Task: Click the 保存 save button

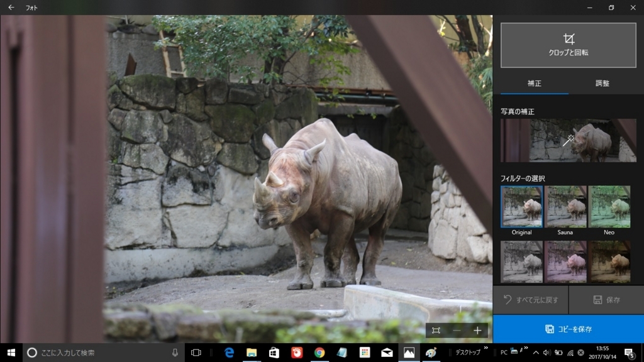Action: tap(606, 300)
